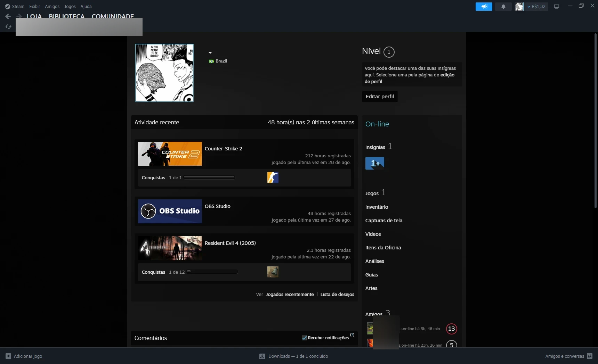Open the Inventário link
598x364 pixels.
[x=377, y=207]
